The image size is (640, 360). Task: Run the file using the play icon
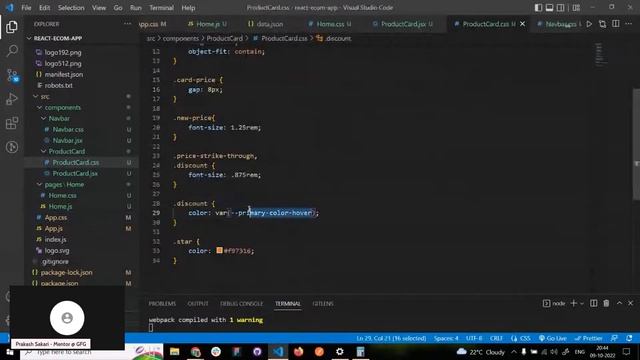(x=589, y=24)
